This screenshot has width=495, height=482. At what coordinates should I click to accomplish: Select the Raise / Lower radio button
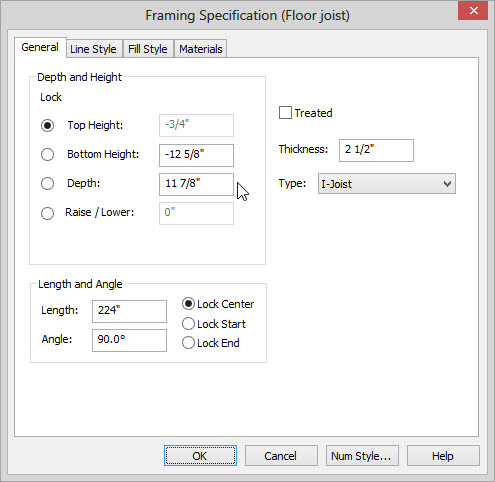pyautogui.click(x=47, y=213)
